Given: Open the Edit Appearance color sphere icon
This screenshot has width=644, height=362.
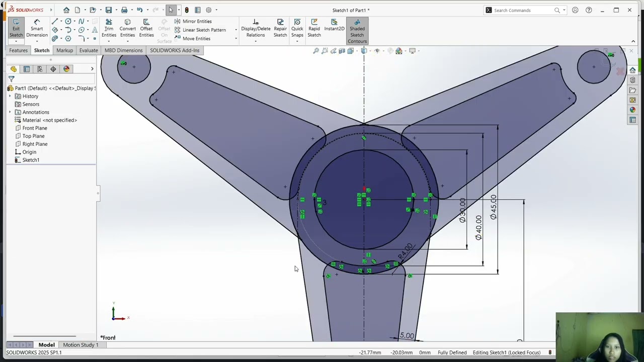Looking at the screenshot, I should [x=399, y=51].
